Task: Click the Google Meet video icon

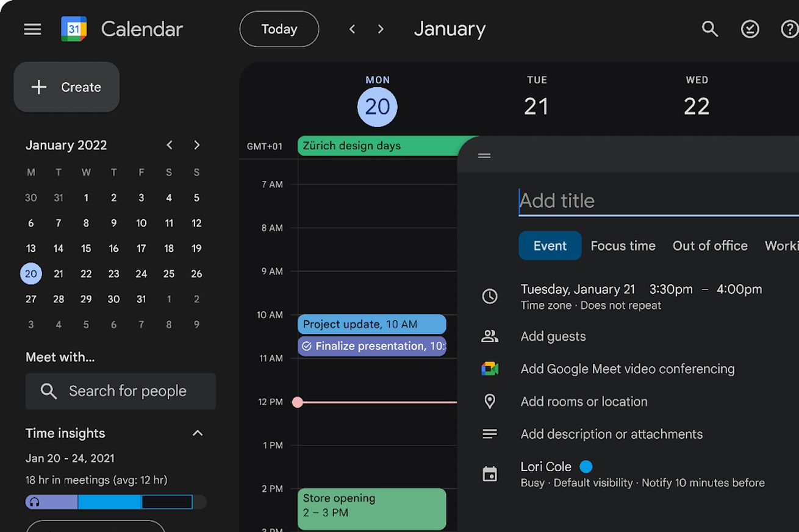Action: click(x=490, y=369)
